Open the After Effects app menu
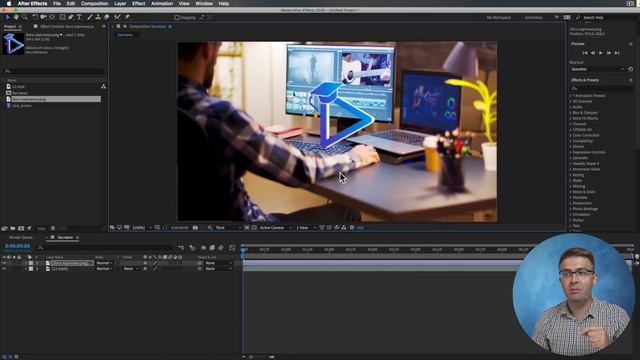The height and width of the screenshot is (360, 640). (32, 4)
